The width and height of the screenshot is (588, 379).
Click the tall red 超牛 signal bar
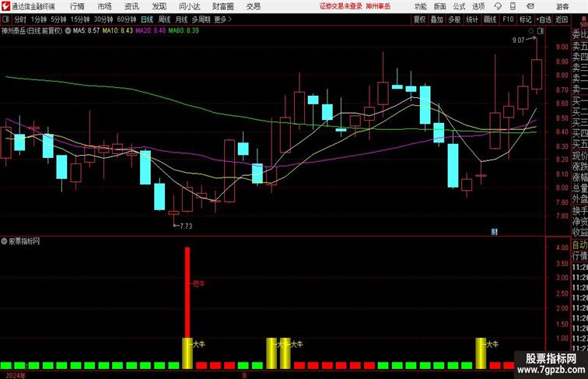point(187,293)
